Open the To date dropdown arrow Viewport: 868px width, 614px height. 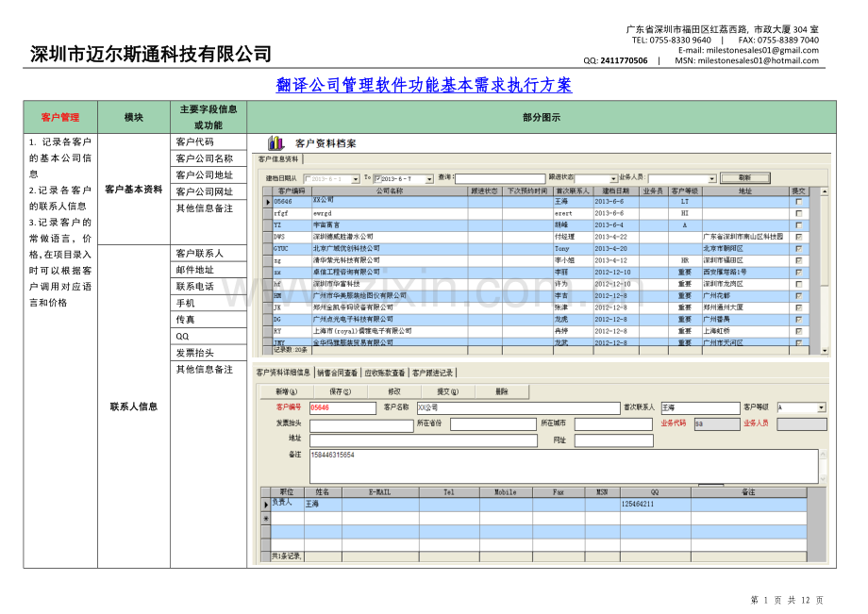click(x=429, y=179)
